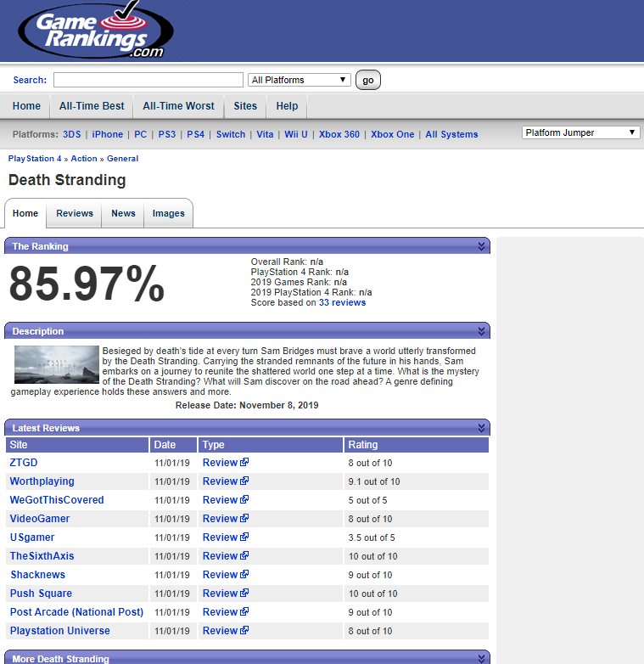Open external link icon for Worthplaying review
This screenshot has width=644, height=664.
pos(244,481)
